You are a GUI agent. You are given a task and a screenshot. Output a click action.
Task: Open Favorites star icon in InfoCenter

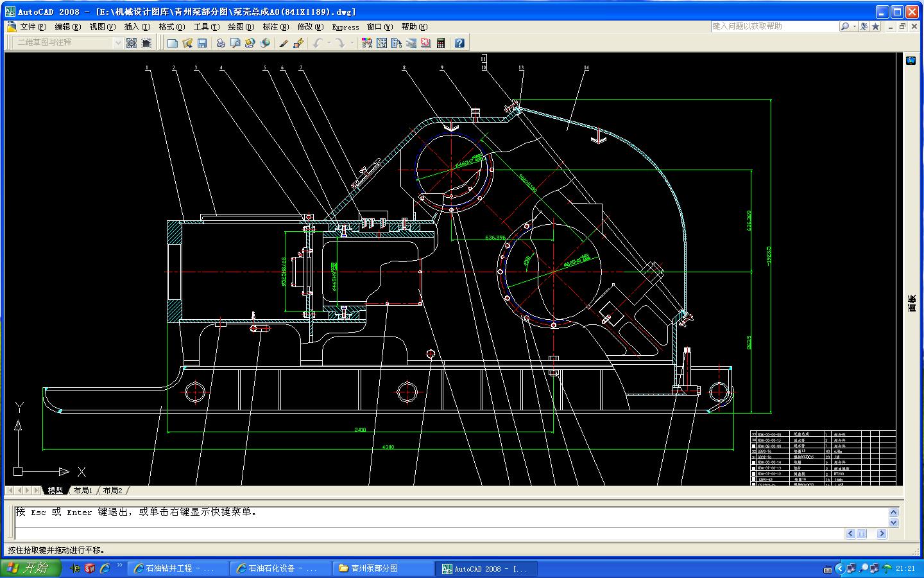coord(875,26)
